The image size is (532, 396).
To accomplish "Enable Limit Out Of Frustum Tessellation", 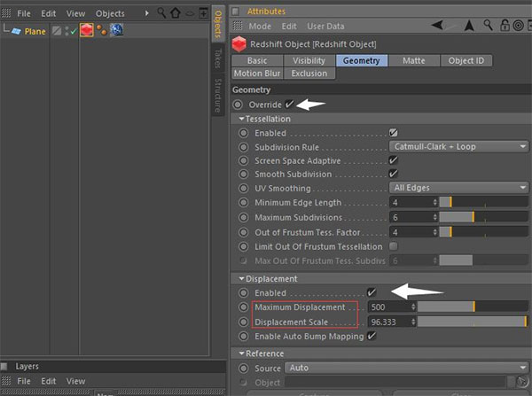I will [x=394, y=245].
